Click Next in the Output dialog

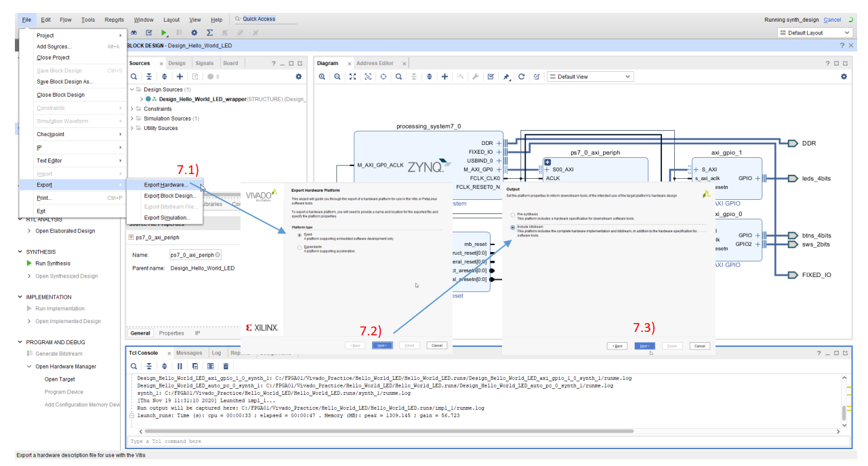coord(644,345)
